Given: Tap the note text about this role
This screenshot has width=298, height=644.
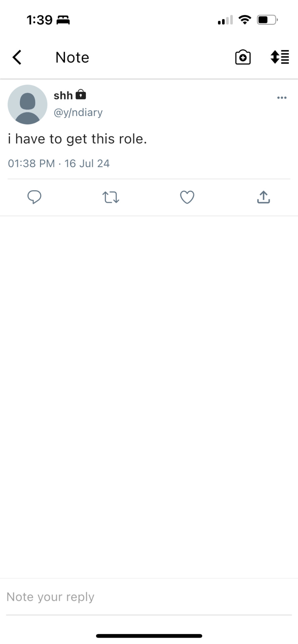Looking at the screenshot, I should point(78,139).
